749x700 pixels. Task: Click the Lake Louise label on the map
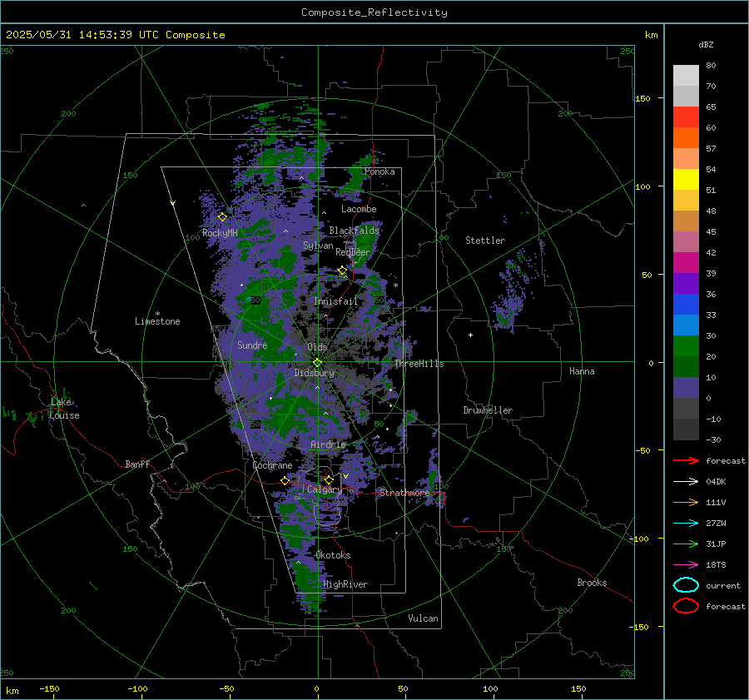(x=65, y=409)
